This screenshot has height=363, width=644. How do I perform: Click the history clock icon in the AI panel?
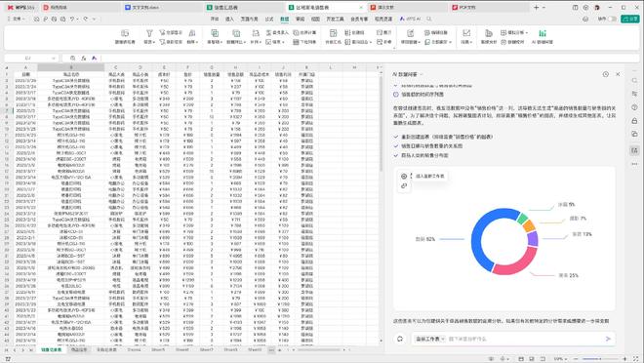(x=605, y=74)
